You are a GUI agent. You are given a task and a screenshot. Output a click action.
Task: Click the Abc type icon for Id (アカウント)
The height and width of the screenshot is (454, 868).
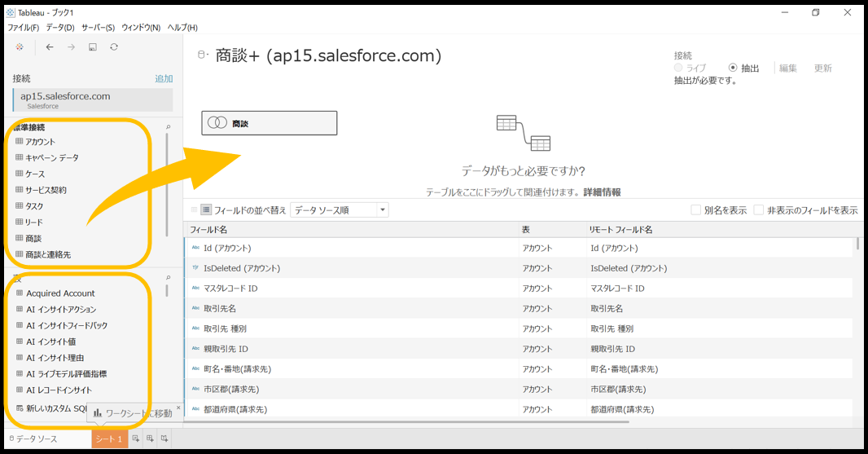click(195, 248)
